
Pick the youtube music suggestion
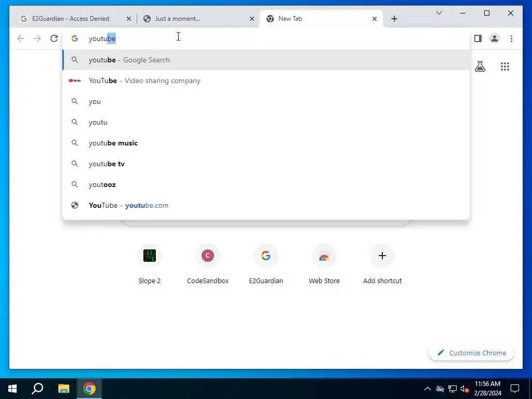tap(266, 143)
